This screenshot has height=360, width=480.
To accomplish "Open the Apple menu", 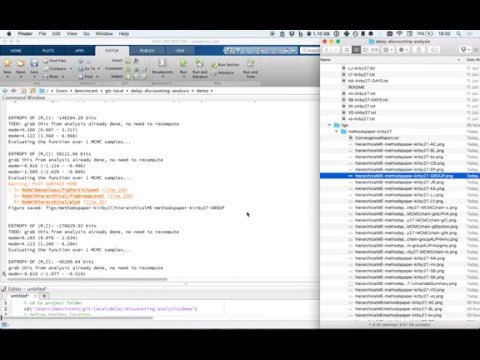I will pos(9,34).
